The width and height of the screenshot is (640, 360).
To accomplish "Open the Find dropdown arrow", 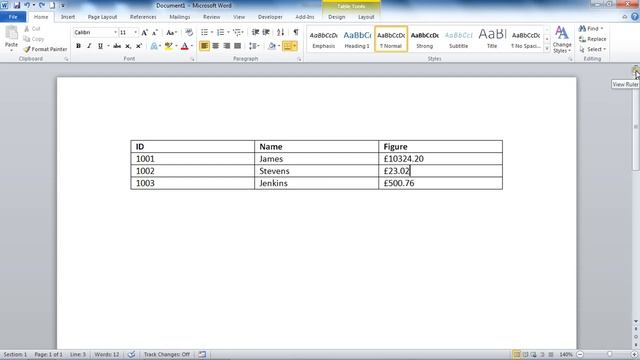I will 602,29.
